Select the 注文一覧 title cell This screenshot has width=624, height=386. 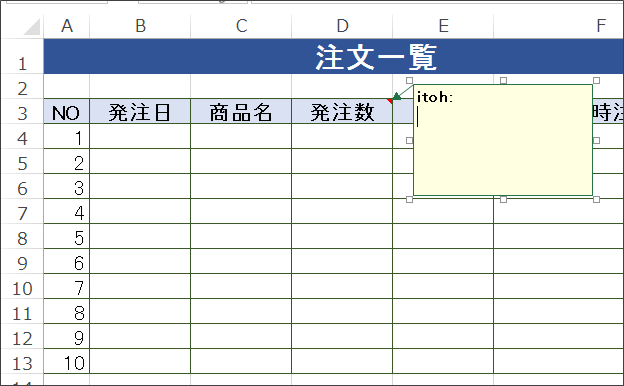point(333,57)
